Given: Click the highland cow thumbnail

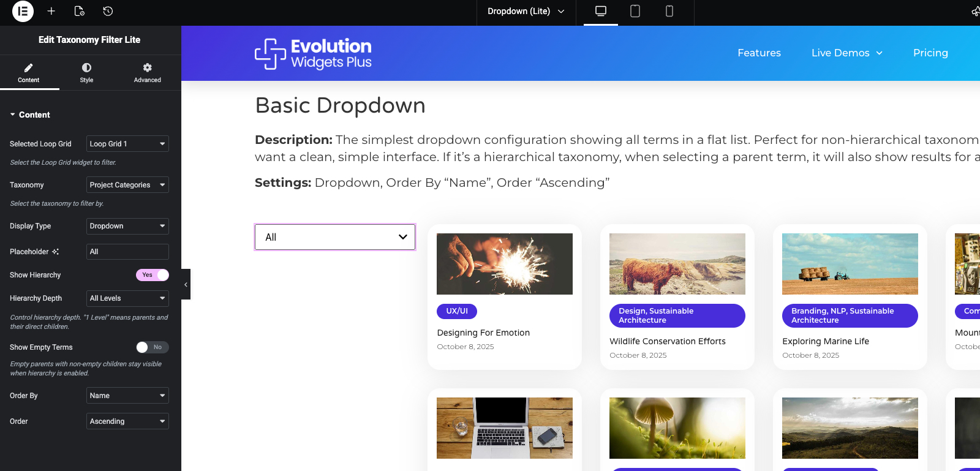Looking at the screenshot, I should (677, 264).
